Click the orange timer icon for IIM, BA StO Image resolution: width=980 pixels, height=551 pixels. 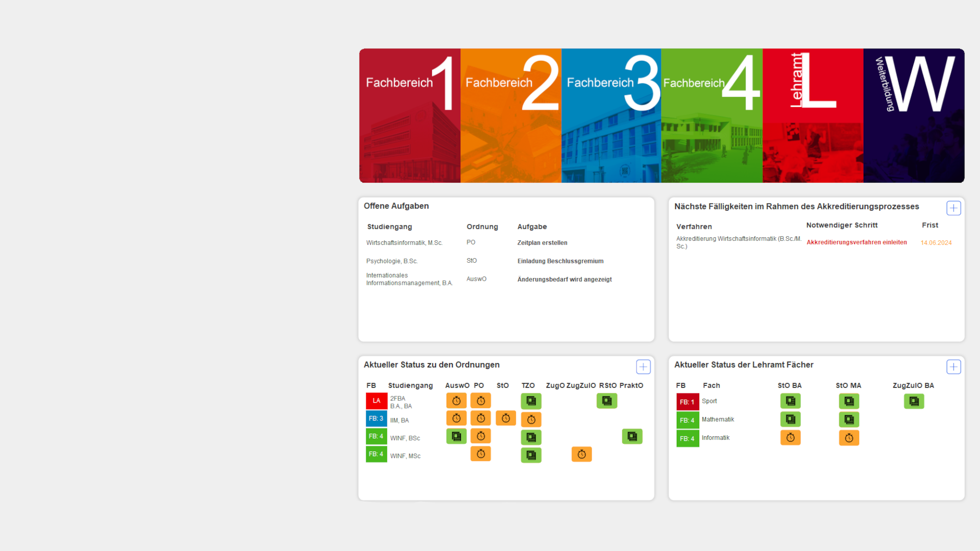[x=505, y=418]
